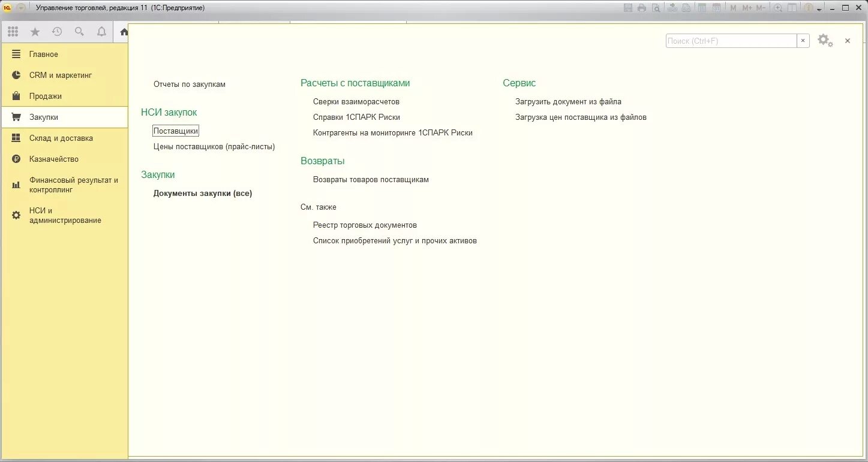
Task: Click the 1C logo icon in title bar
Action: click(x=8, y=8)
